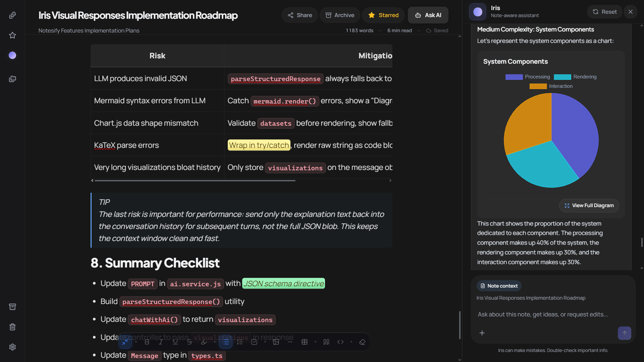
Task: Open the archive box in left sidebar
Action: point(12,307)
